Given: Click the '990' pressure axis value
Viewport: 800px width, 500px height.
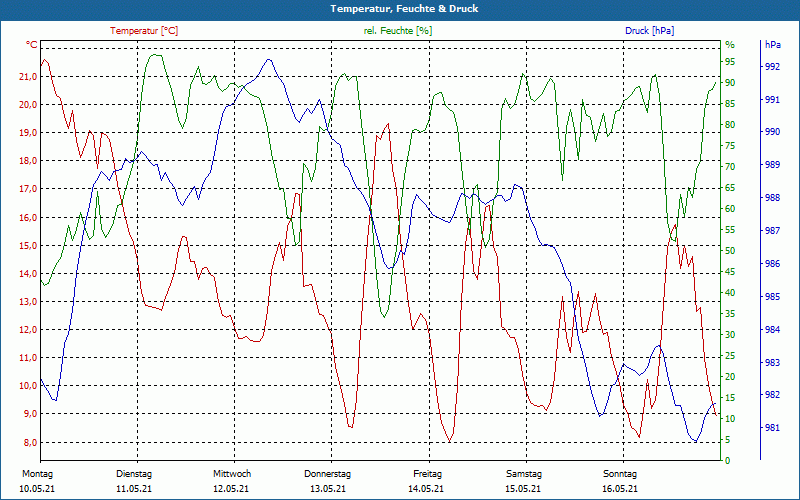Looking at the screenshot, I should coord(773,132).
